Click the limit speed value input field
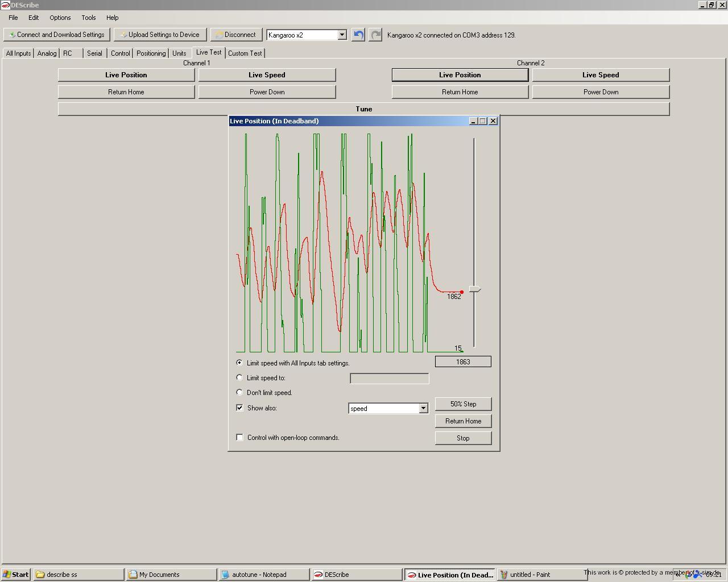Screen dimensions: 728x582 (389, 379)
